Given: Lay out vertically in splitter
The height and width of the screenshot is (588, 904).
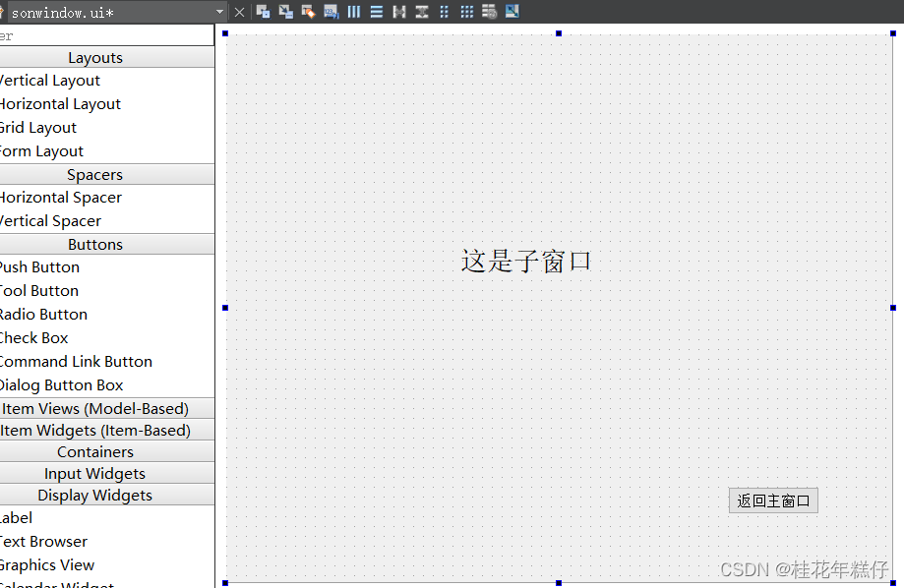Looking at the screenshot, I should (422, 12).
